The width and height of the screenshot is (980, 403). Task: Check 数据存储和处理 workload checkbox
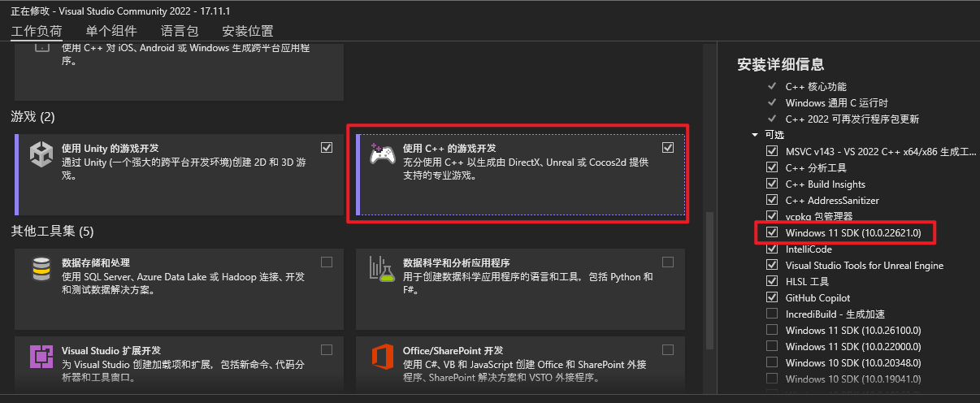click(327, 262)
